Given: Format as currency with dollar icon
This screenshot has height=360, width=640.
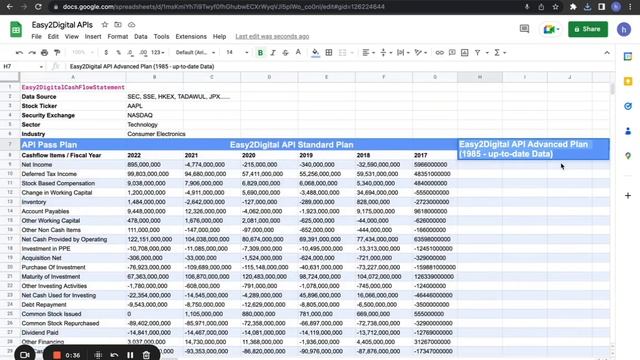Looking at the screenshot, I should [106, 53].
